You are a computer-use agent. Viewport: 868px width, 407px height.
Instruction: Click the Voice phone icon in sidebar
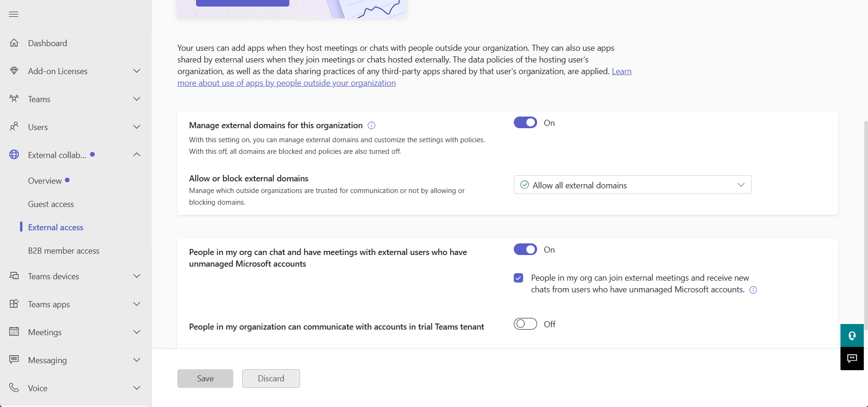tap(14, 388)
